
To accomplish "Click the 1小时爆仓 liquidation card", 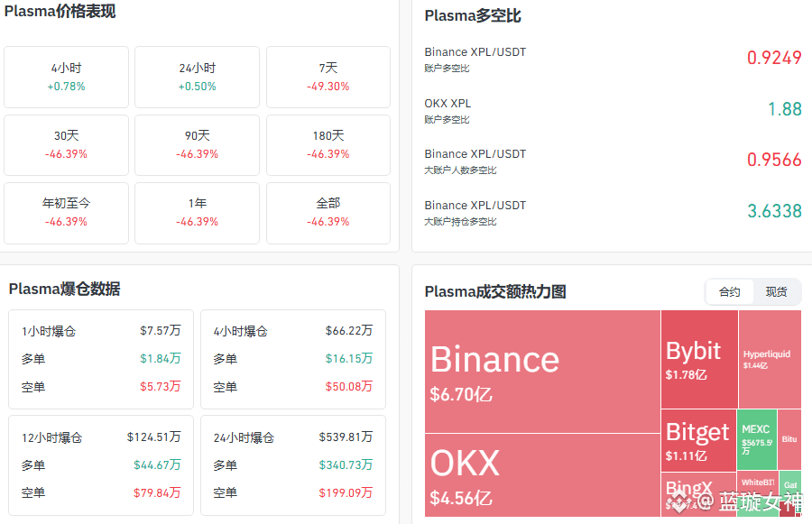I will [x=101, y=359].
